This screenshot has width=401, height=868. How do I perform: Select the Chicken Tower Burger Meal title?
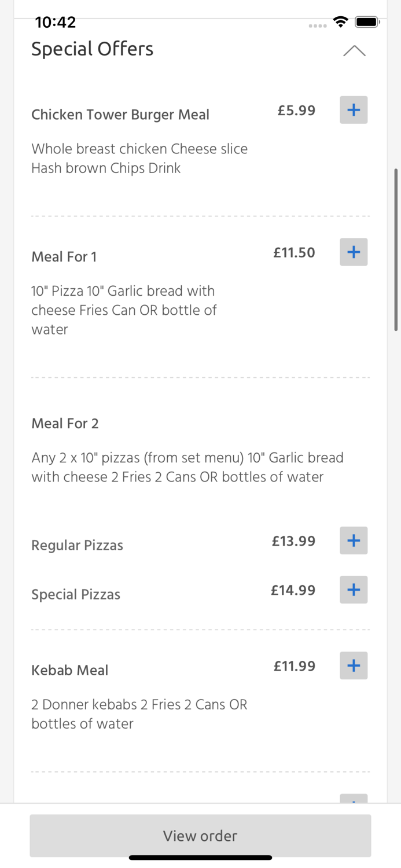click(x=120, y=114)
